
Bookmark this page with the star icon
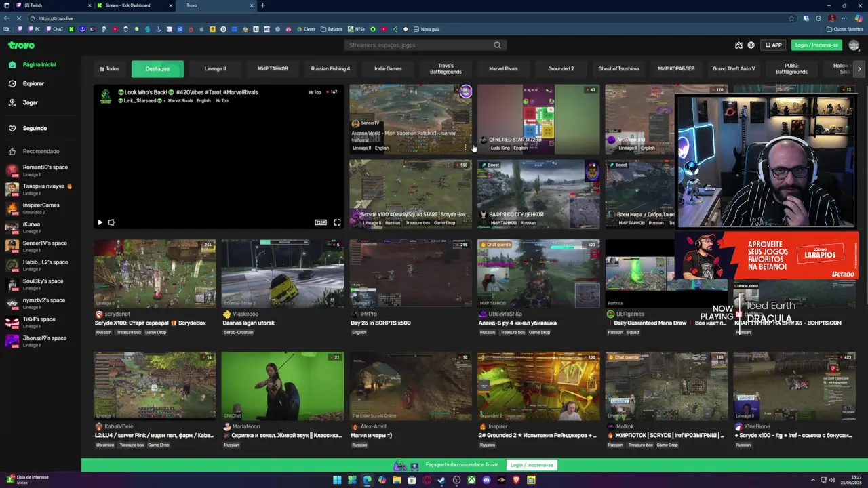791,18
